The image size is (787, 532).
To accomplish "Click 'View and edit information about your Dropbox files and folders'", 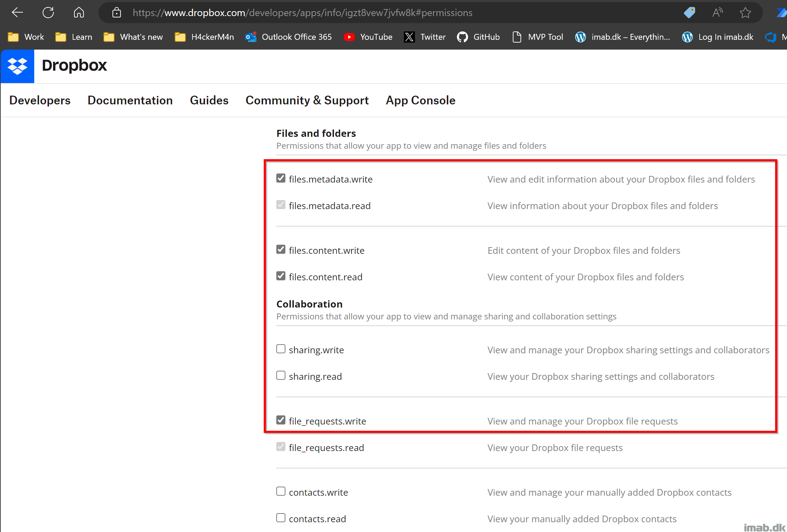I will point(621,179).
